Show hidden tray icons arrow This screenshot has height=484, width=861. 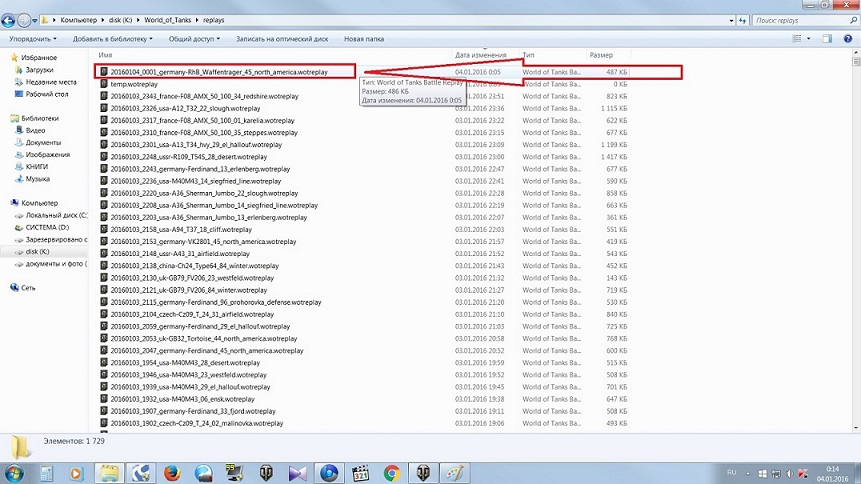pos(748,473)
